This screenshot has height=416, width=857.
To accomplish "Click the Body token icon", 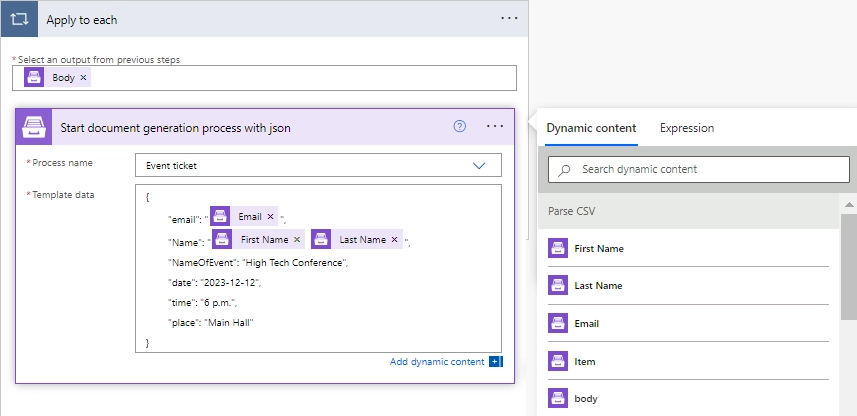I will click(34, 77).
